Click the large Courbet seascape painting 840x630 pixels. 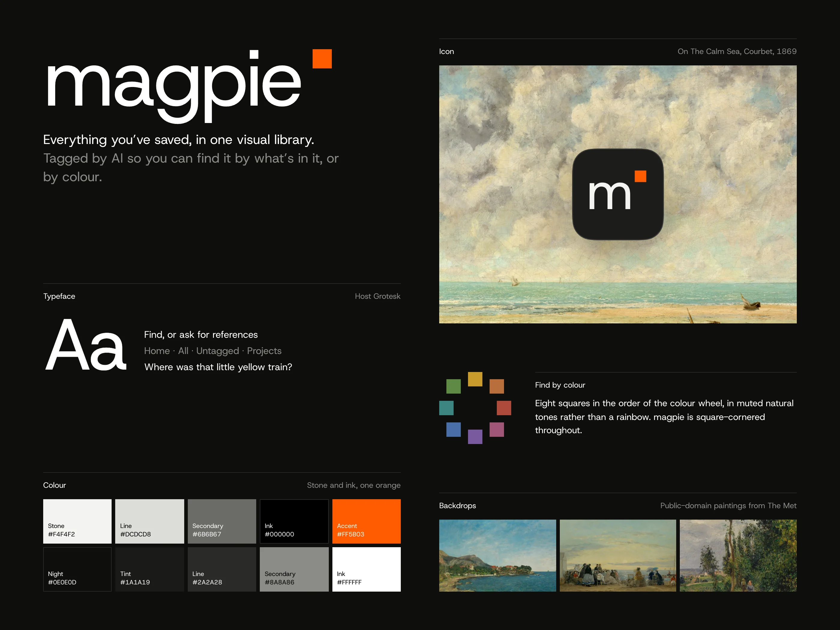point(618,194)
